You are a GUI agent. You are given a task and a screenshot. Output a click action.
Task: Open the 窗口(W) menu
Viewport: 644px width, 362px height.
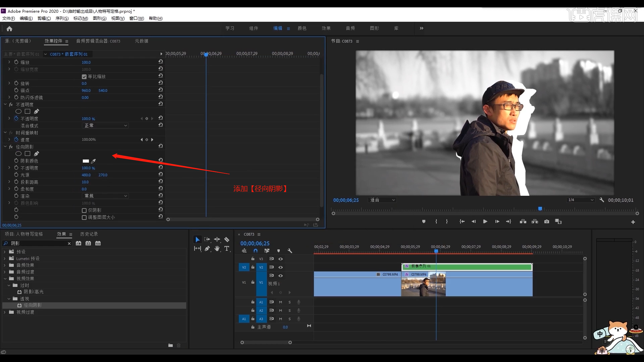point(137,18)
